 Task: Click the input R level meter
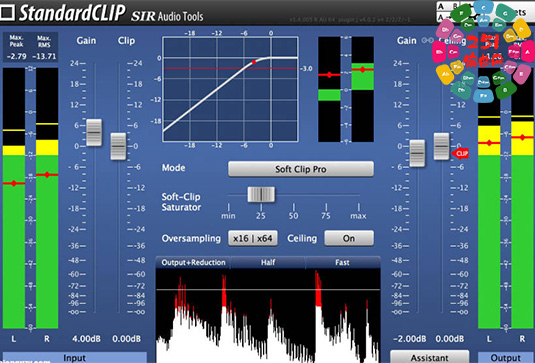(x=47, y=198)
